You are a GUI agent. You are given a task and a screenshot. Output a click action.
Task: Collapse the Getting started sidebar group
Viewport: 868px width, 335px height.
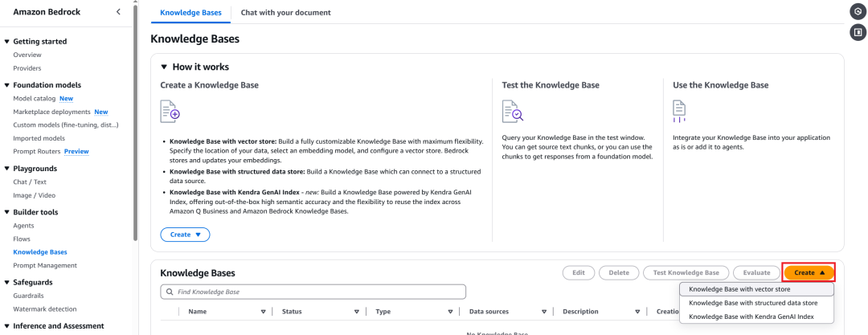pyautogui.click(x=7, y=42)
